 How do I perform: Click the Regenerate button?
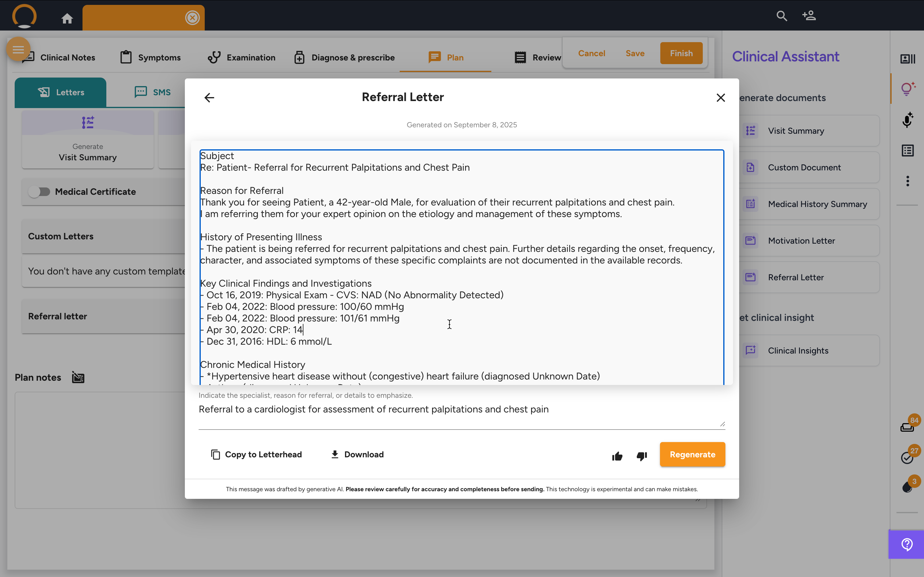tap(692, 455)
